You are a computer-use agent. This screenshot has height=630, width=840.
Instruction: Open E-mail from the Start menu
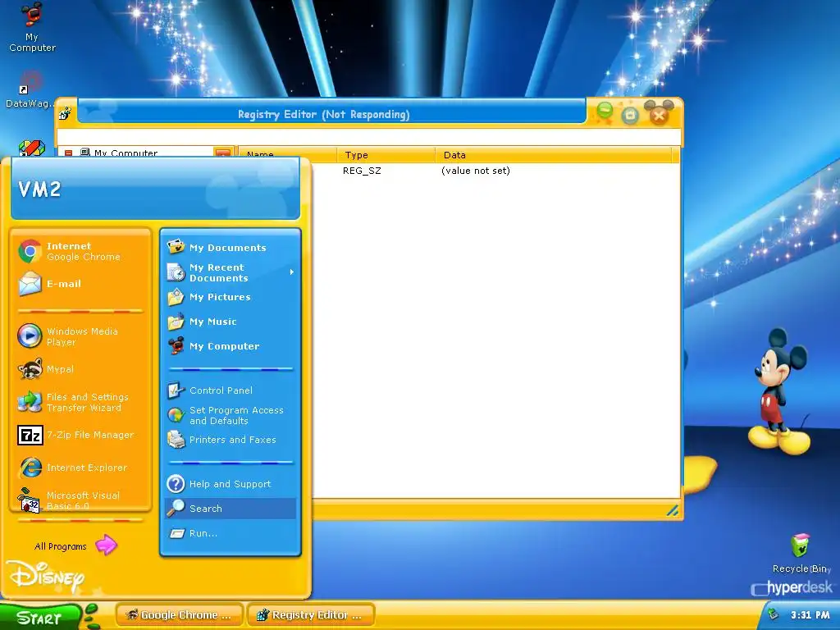pos(80,284)
